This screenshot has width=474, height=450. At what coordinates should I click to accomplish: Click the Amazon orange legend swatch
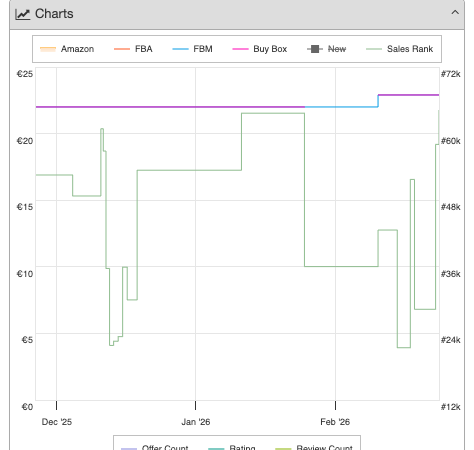pos(48,49)
